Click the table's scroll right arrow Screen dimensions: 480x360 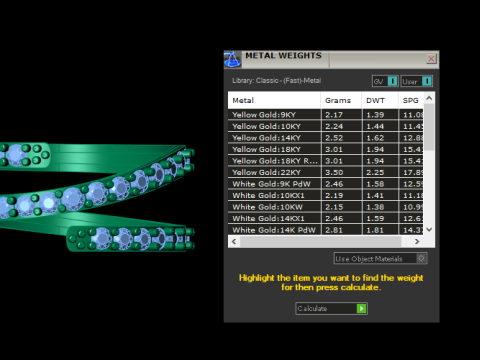[x=417, y=242]
